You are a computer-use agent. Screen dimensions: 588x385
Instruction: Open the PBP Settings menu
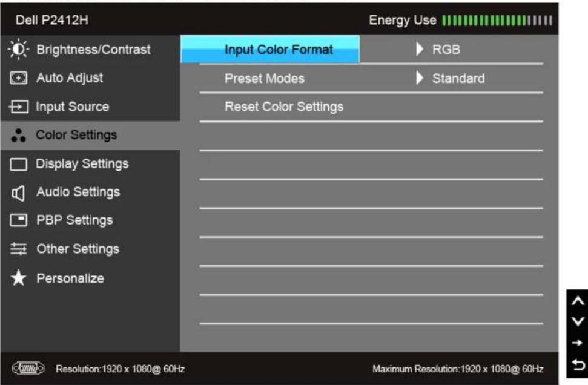(90, 220)
